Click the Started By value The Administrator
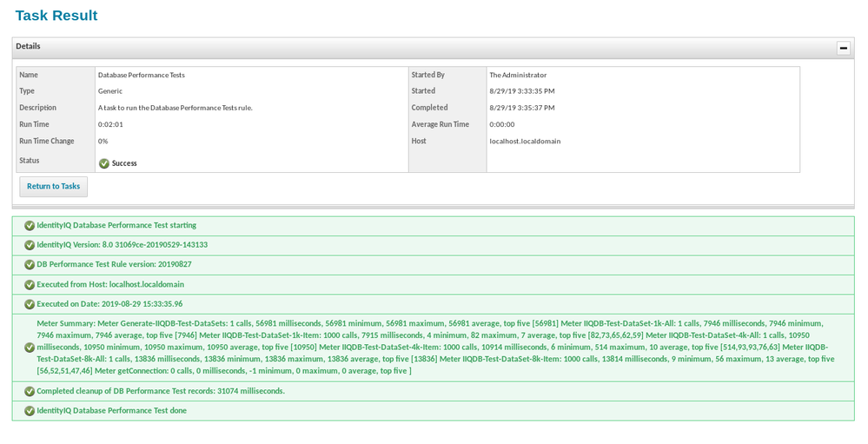 518,76
